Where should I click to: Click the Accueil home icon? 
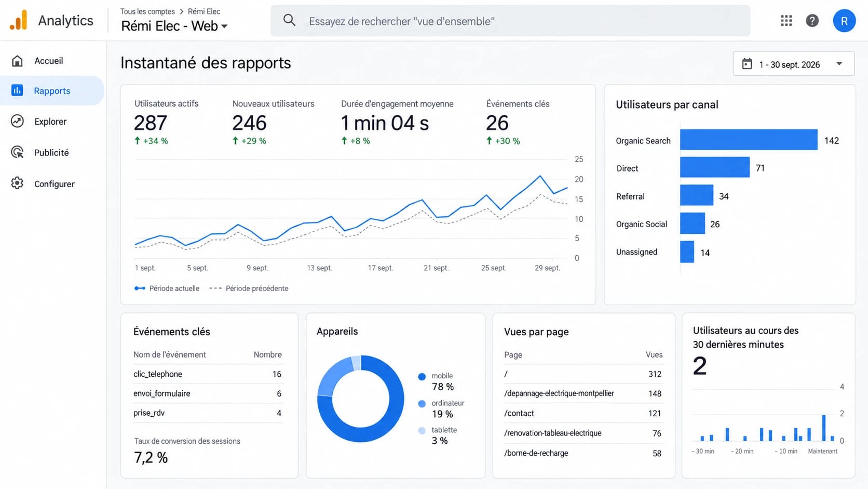(17, 61)
